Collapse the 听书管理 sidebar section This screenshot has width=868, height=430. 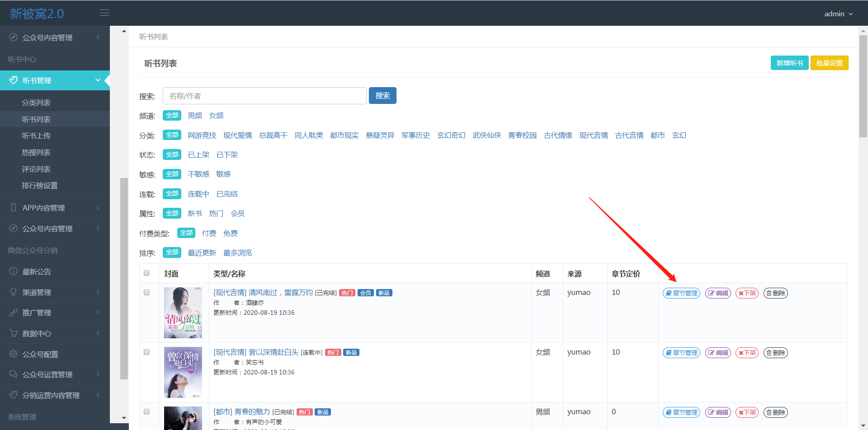pos(98,80)
